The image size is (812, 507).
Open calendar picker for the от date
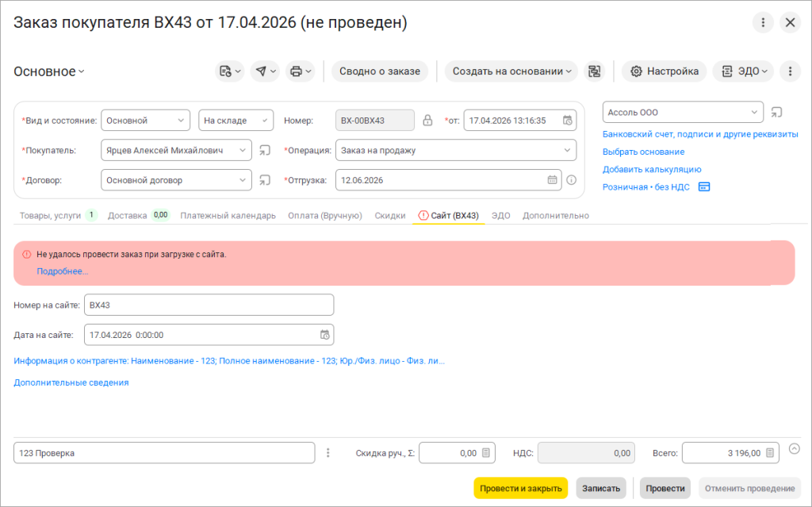568,121
